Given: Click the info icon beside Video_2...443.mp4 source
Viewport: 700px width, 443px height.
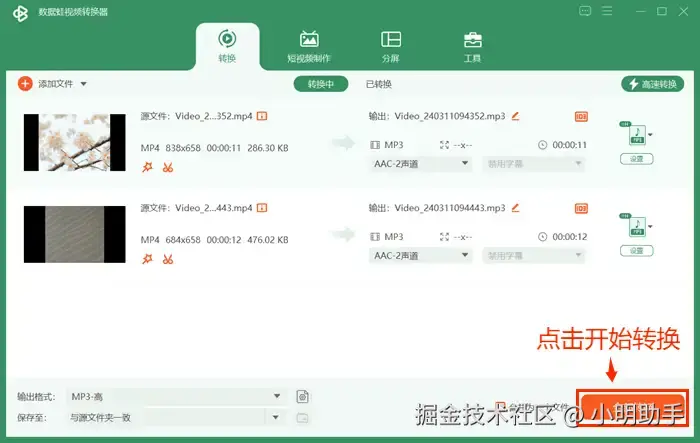Looking at the screenshot, I should [262, 208].
